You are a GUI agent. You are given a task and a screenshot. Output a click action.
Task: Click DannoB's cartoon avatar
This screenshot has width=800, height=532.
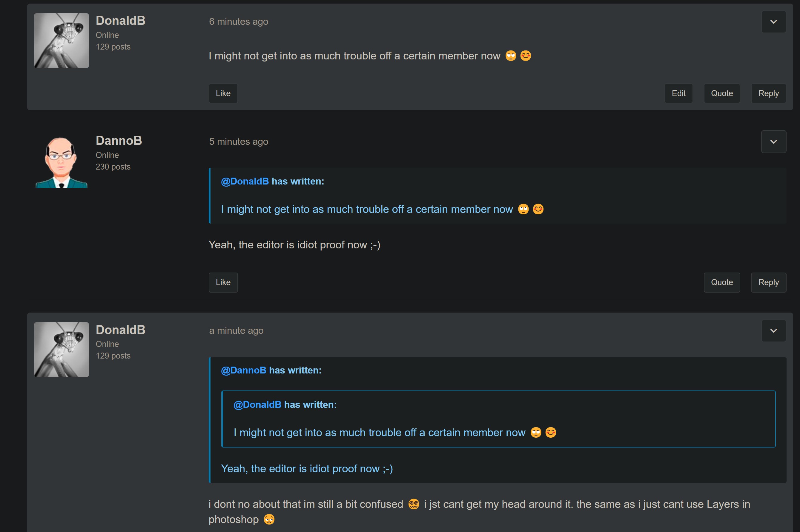[62, 162]
